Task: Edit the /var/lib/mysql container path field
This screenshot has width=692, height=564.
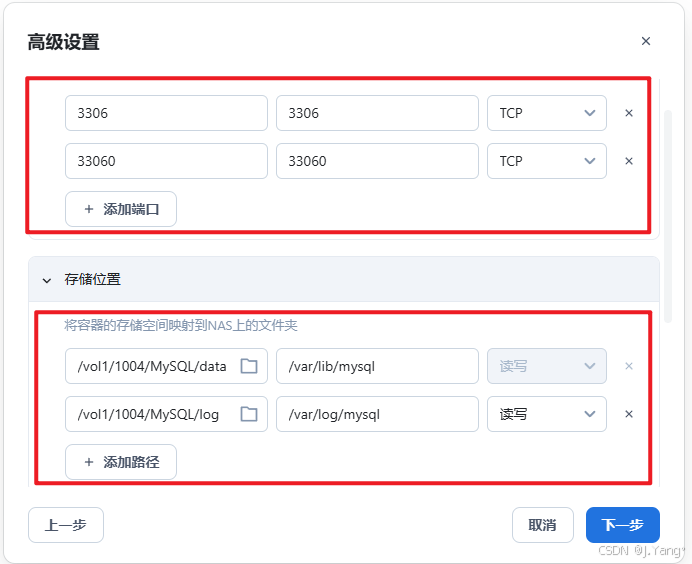Action: 377,366
